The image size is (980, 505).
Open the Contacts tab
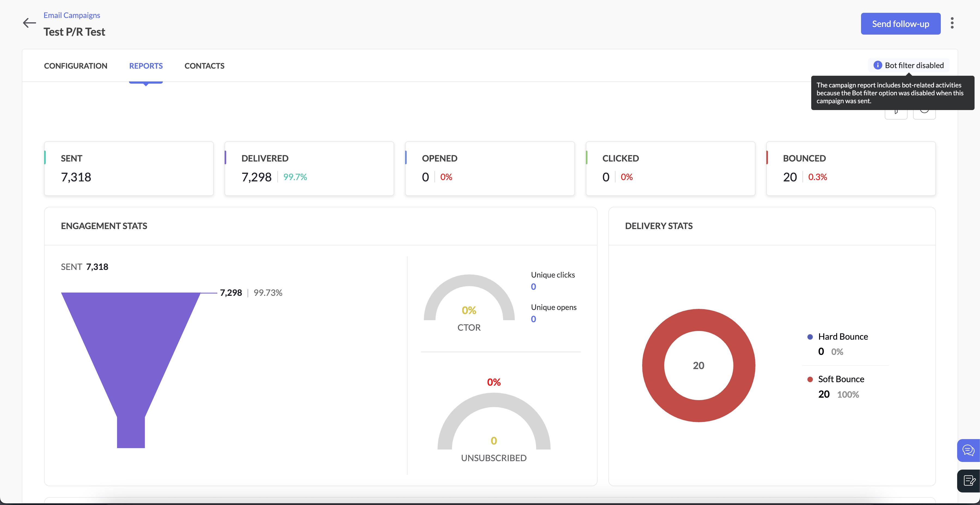point(204,66)
